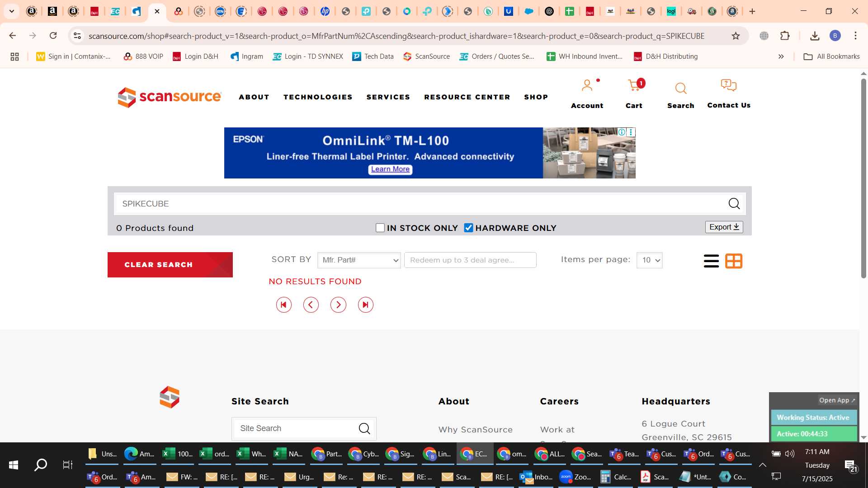
Task: Open the Shop menu
Action: [x=536, y=97]
